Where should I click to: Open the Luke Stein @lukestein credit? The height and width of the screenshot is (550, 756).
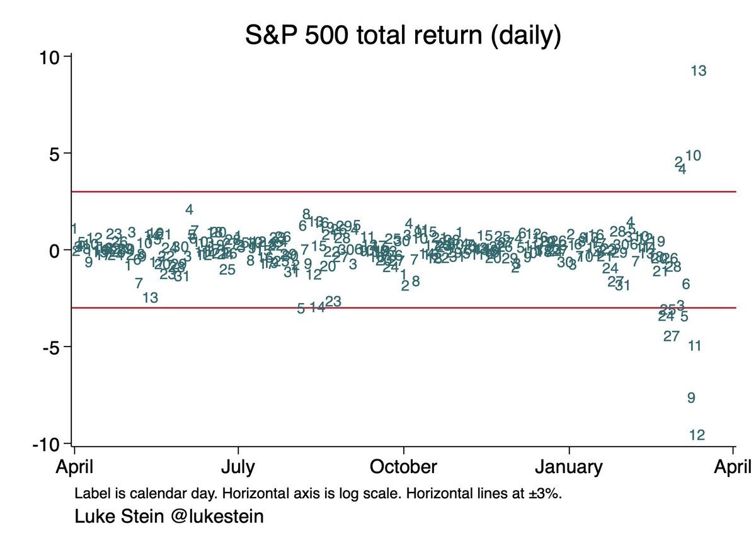coord(169,517)
